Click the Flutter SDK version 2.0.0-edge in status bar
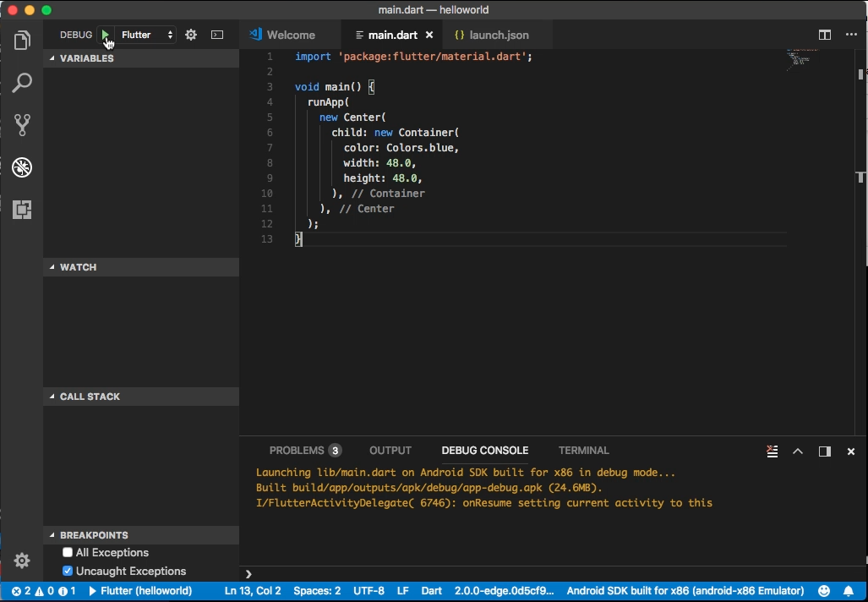The height and width of the screenshot is (602, 868). click(x=504, y=591)
